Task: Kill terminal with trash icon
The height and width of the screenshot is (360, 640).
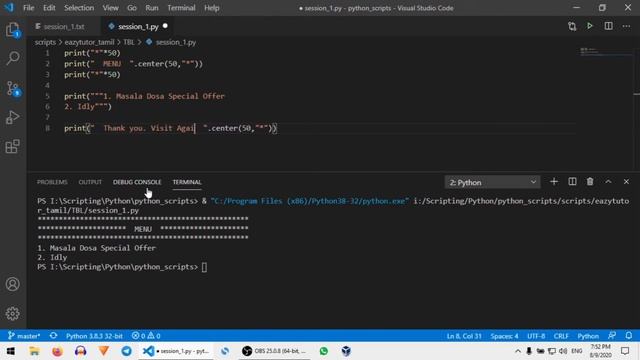Action: click(590, 182)
